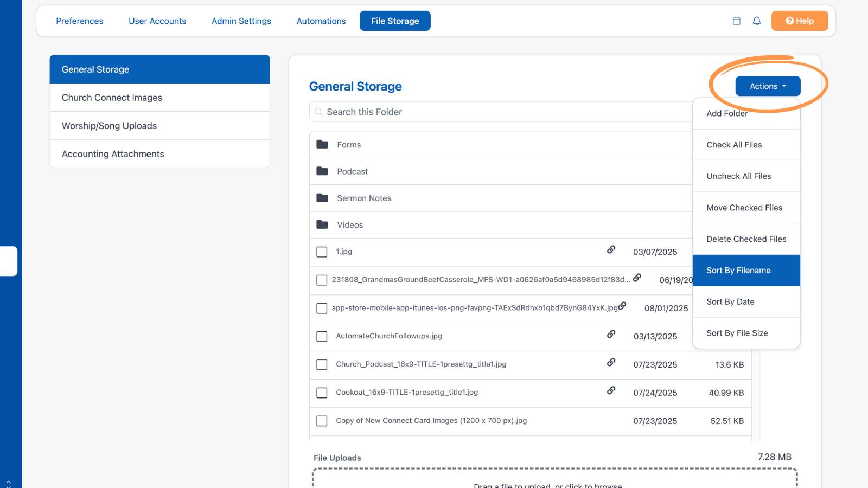Check the 1.jpg file checkbox
Screen dimensions: 868x488
[x=322, y=252]
